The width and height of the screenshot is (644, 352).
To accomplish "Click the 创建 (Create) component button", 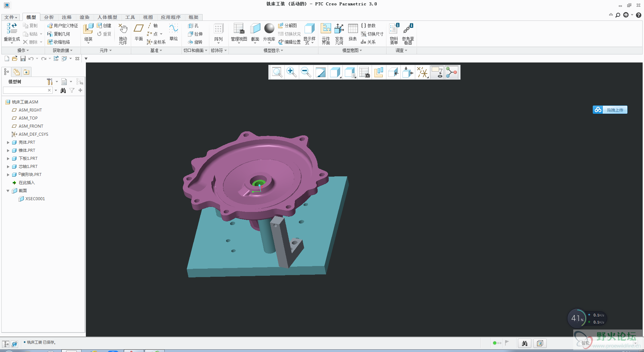I will click(x=104, y=26).
